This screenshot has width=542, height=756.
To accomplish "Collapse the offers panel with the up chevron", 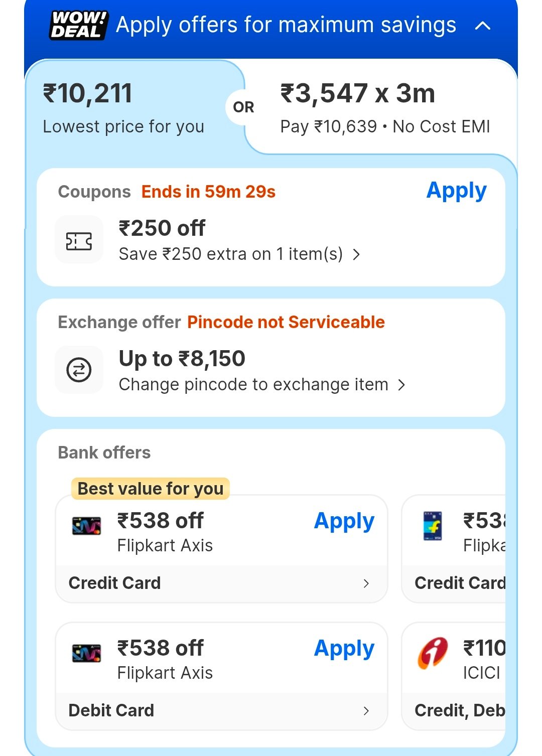I will pos(483,26).
